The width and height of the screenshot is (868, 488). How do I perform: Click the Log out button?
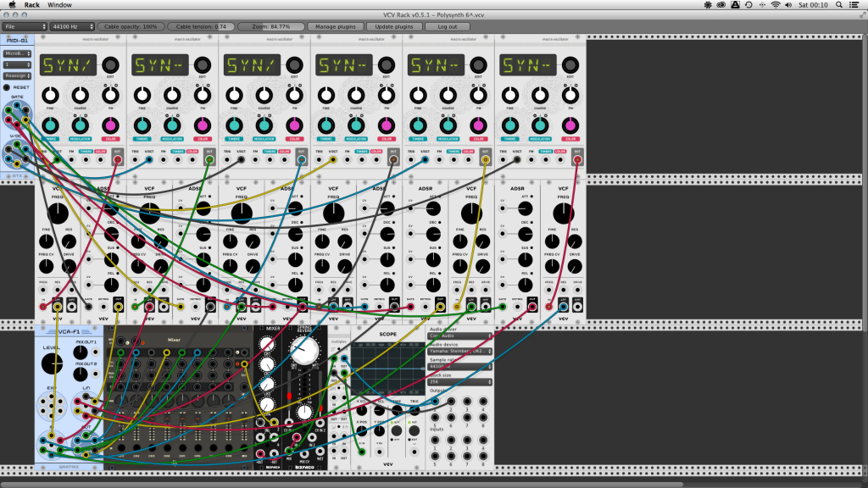448,26
